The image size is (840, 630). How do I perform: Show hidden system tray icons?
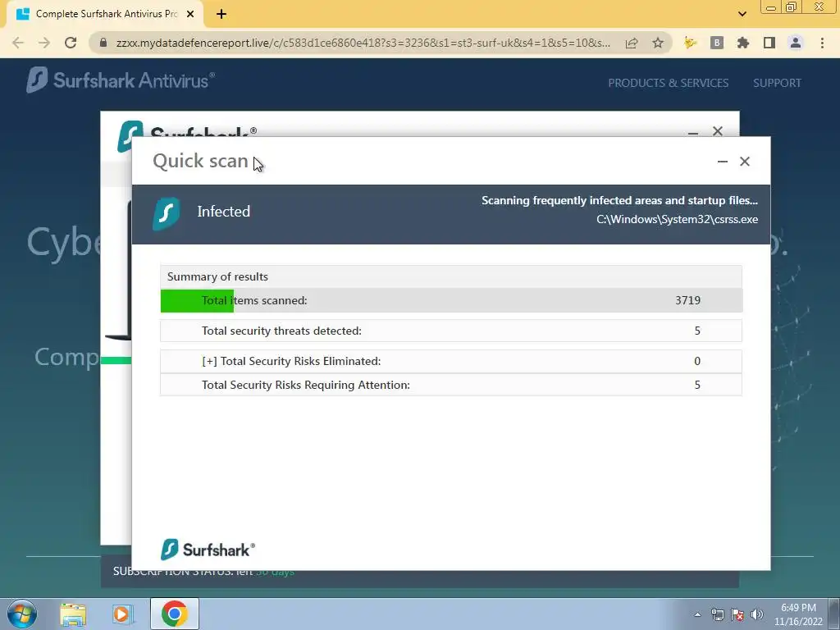click(x=697, y=614)
